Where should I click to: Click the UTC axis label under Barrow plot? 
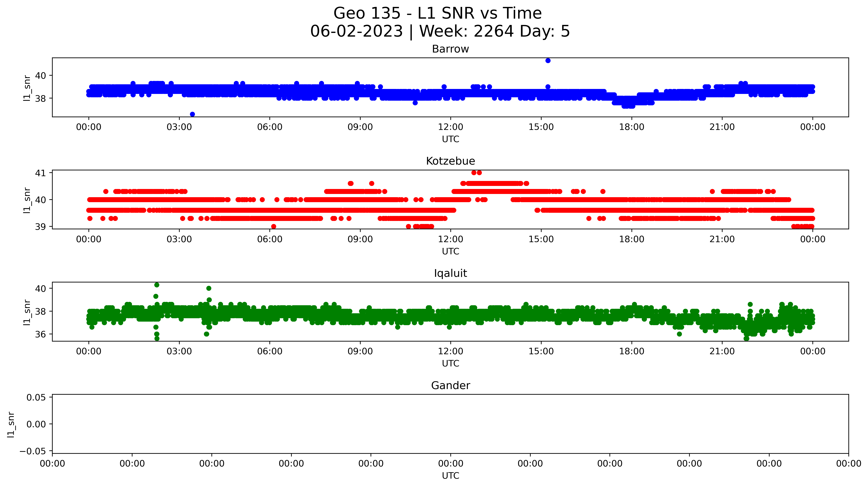(x=451, y=139)
